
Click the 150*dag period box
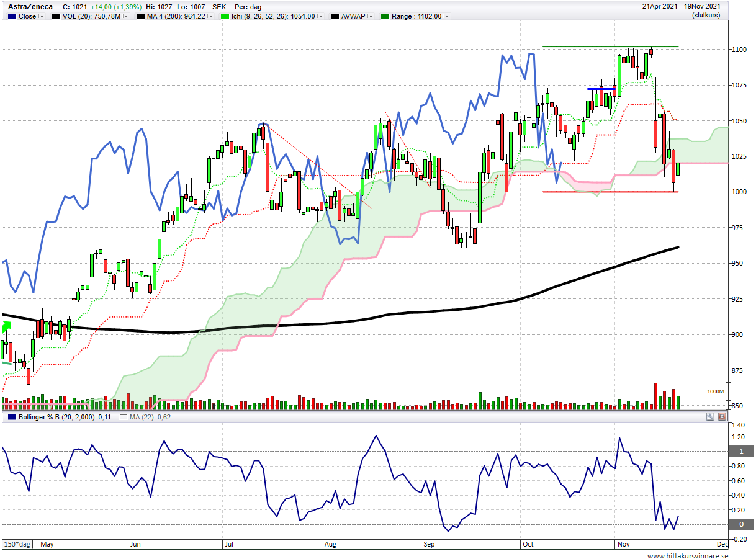(x=17, y=543)
